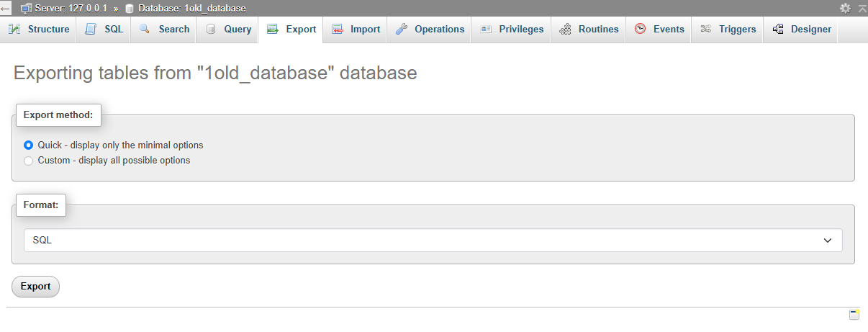Click the Privileges tab icon
868x332 pixels.
pyautogui.click(x=486, y=30)
